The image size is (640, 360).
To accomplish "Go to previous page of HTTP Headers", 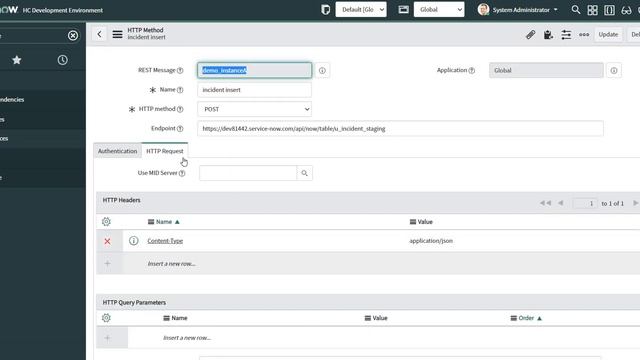I will 560,203.
